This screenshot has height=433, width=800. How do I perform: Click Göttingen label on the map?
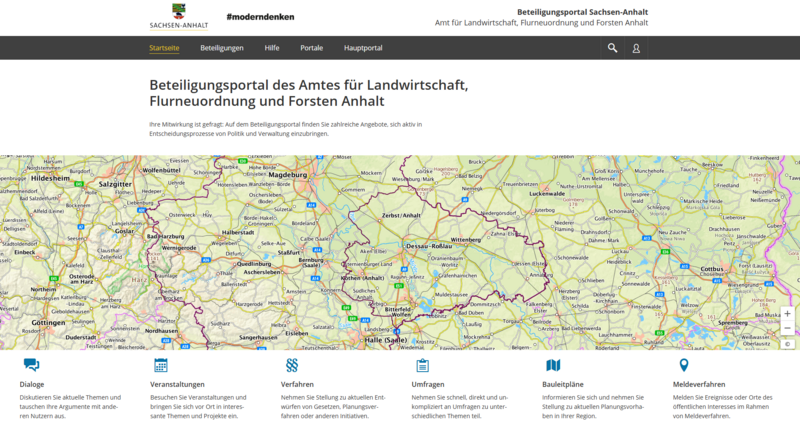point(48,323)
